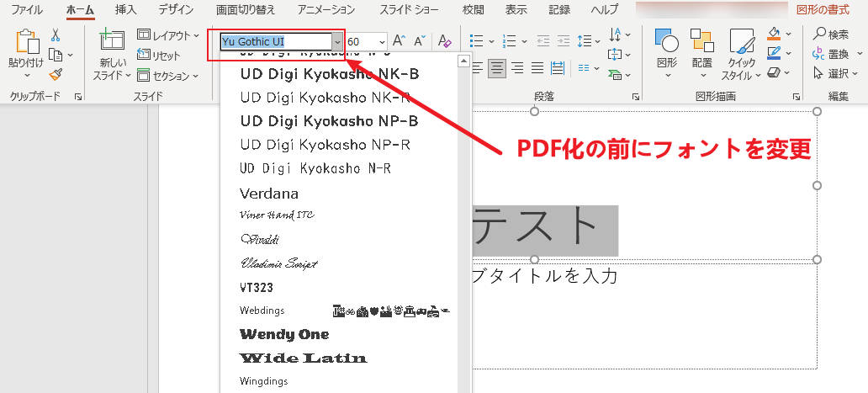
Task: Click the Find (検索) magnifier button
Action: (831, 35)
